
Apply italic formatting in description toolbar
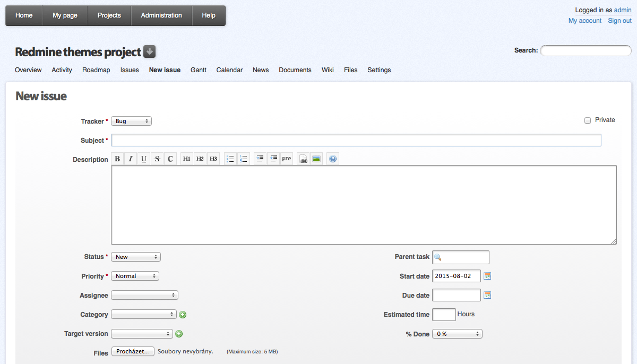click(x=131, y=159)
